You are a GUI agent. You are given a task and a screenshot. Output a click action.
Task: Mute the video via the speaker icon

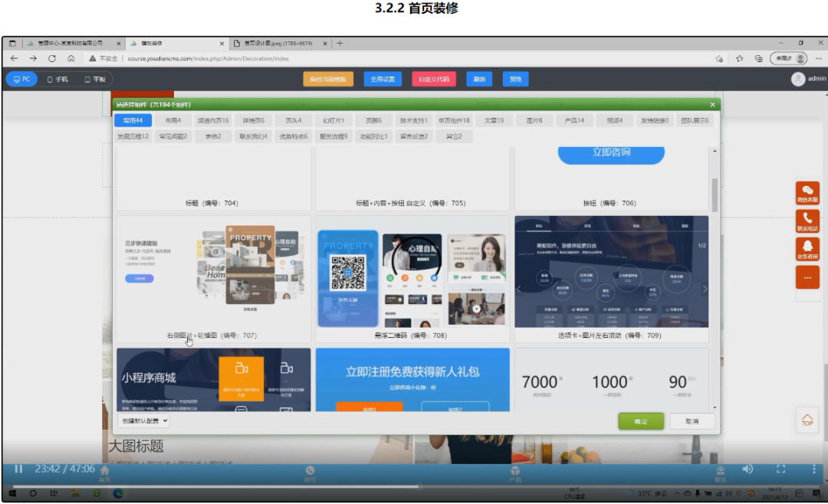point(747,467)
